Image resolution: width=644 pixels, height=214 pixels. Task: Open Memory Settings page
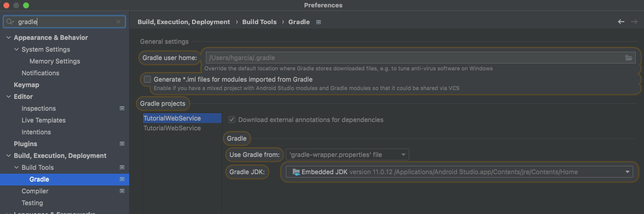(x=55, y=61)
